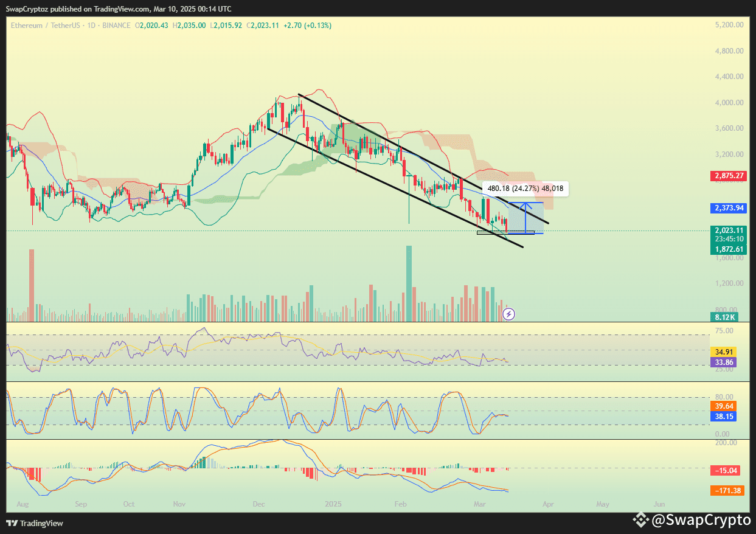Click the TradingView logo in the bottom bar
Screen dimensions: 756x534
(35, 523)
